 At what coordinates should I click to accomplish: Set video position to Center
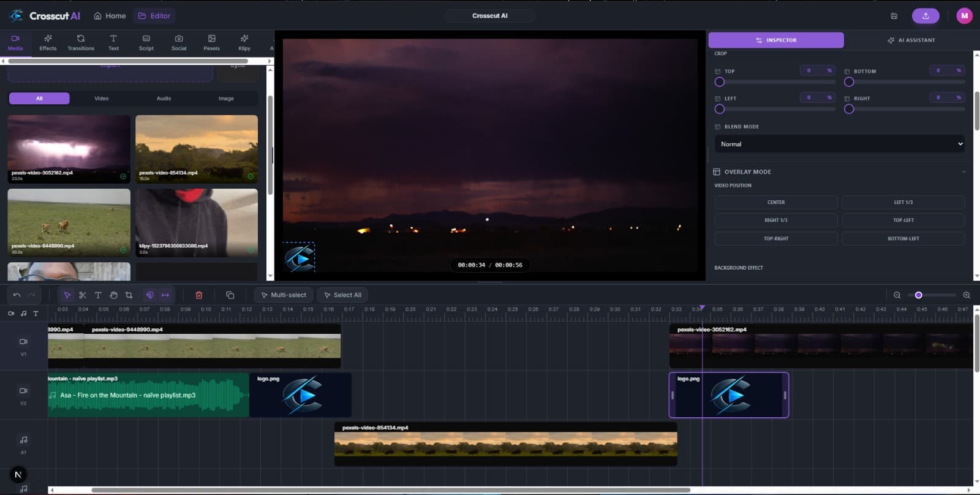(x=776, y=202)
